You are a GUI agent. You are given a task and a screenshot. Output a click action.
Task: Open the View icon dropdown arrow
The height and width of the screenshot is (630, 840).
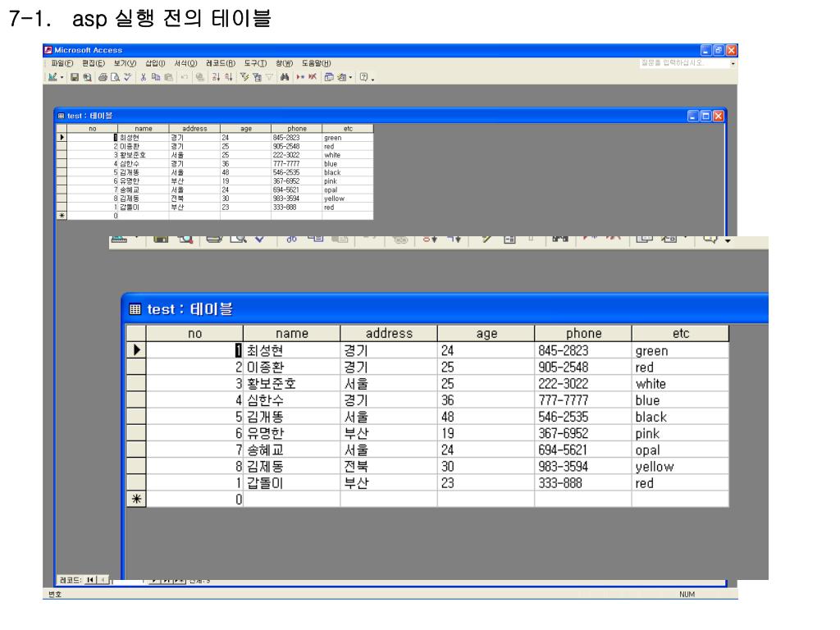click(62, 77)
